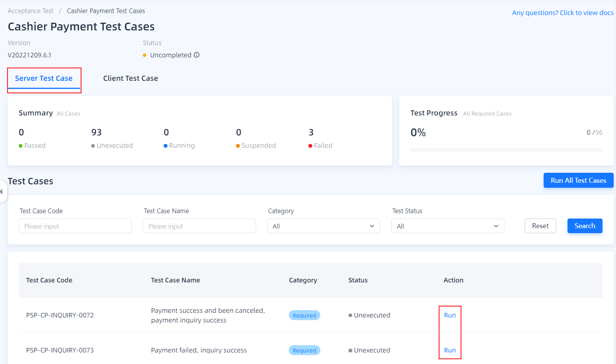This screenshot has width=616, height=364.
Task: Click the Unexecuted count in Summary
Action: point(96,133)
